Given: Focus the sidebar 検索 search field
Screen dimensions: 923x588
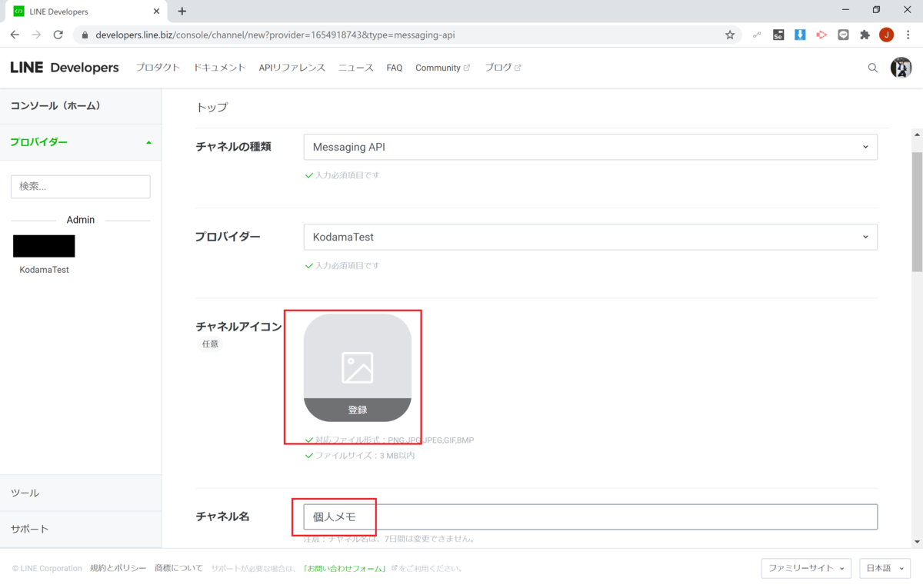Looking at the screenshot, I should click(81, 187).
